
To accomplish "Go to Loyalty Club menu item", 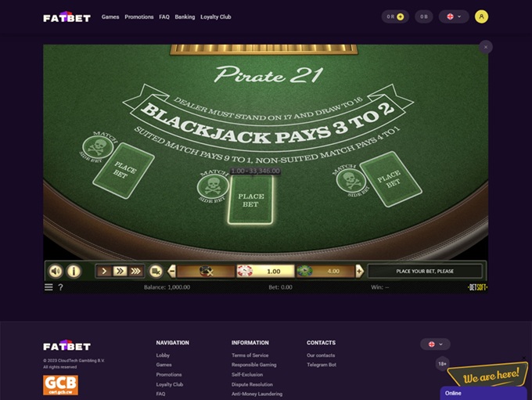I will [216, 17].
